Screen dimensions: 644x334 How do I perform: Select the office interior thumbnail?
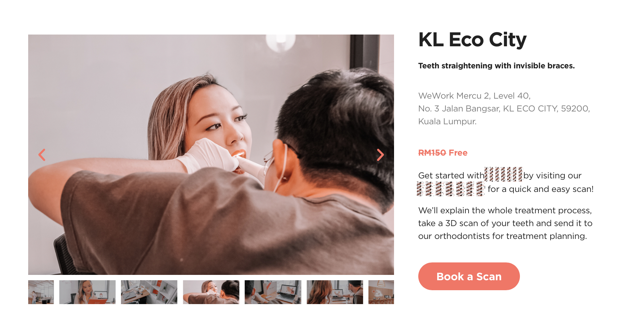click(41, 292)
